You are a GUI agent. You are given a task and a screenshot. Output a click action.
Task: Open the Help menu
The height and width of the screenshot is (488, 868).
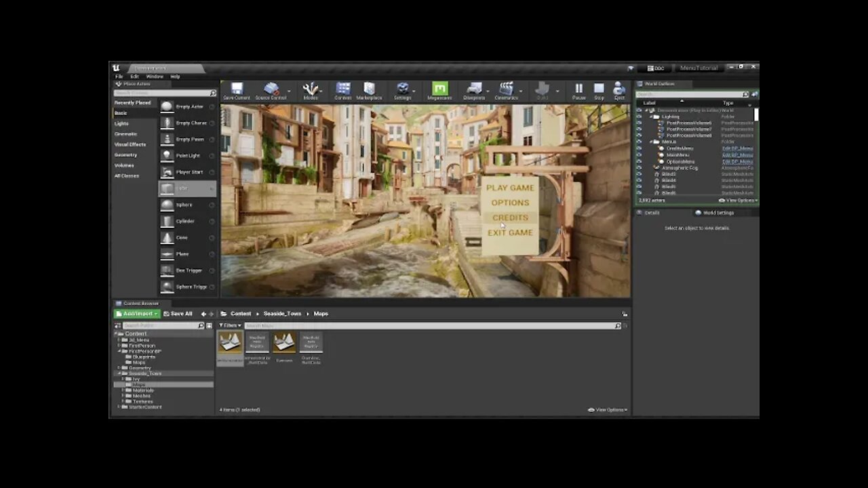pos(175,77)
